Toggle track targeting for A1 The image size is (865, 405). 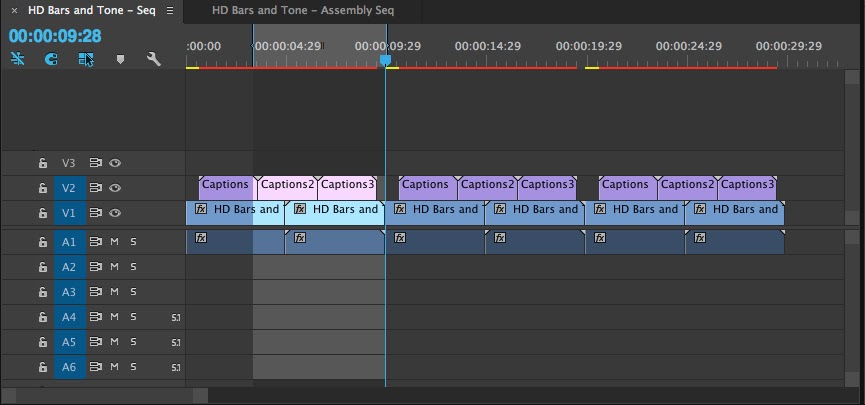[x=70, y=242]
